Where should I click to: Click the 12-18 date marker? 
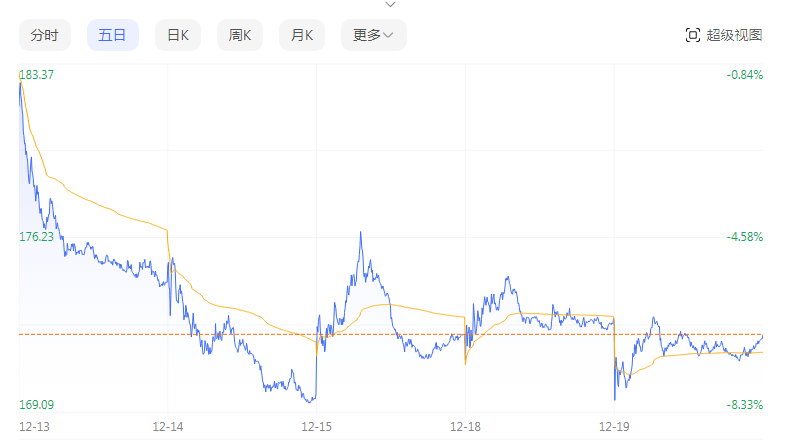coord(465,427)
